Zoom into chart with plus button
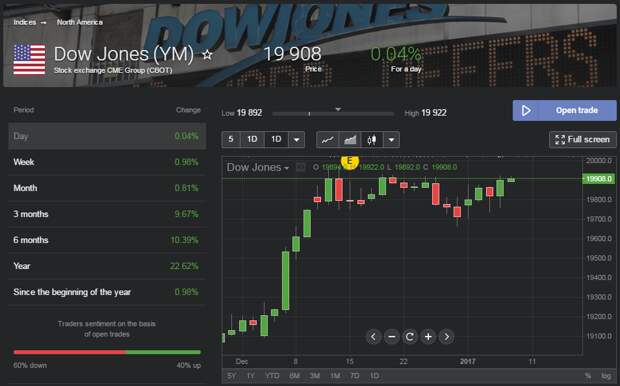The width and height of the screenshot is (620, 386). click(x=428, y=337)
